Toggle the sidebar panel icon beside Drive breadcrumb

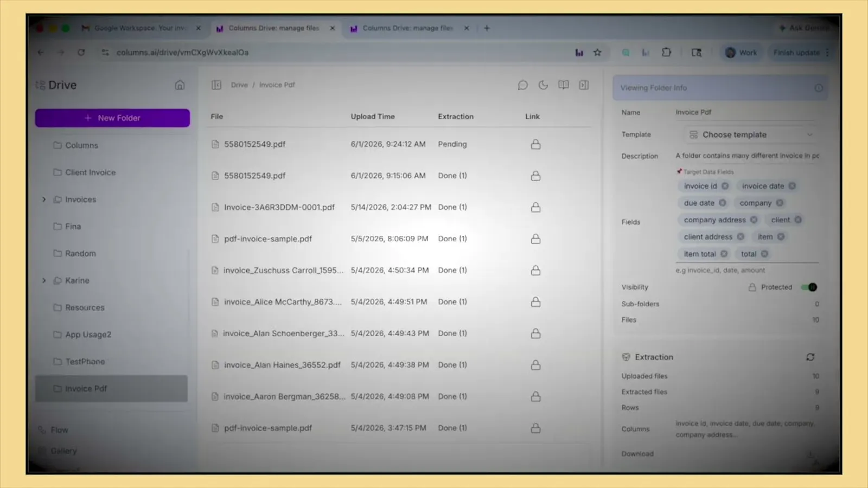pos(216,85)
